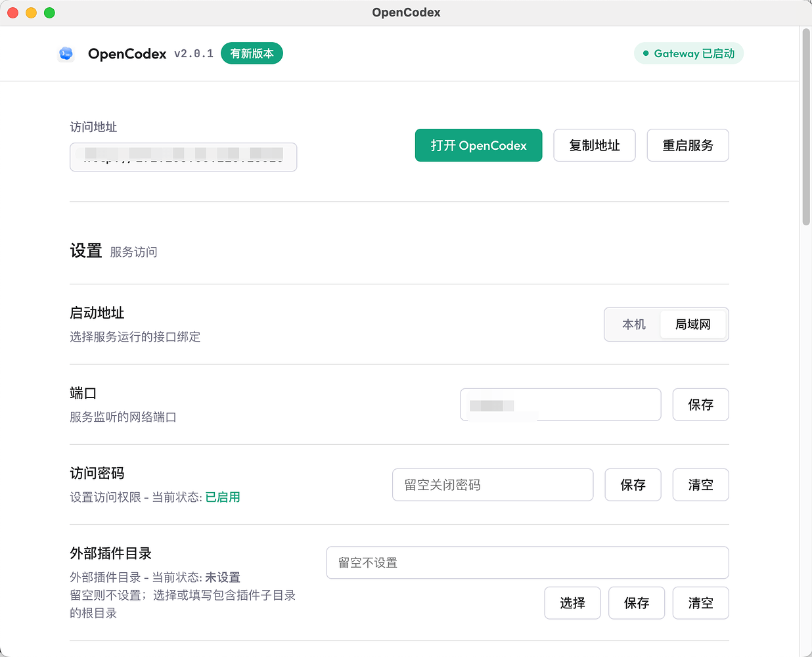The image size is (812, 657).
Task: Click the OpenCodex window title
Action: pos(406,12)
